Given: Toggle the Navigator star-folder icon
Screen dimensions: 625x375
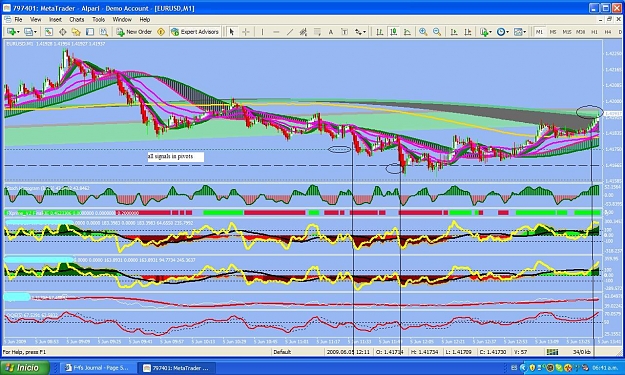Looking at the screenshot, I should pos(76,32).
